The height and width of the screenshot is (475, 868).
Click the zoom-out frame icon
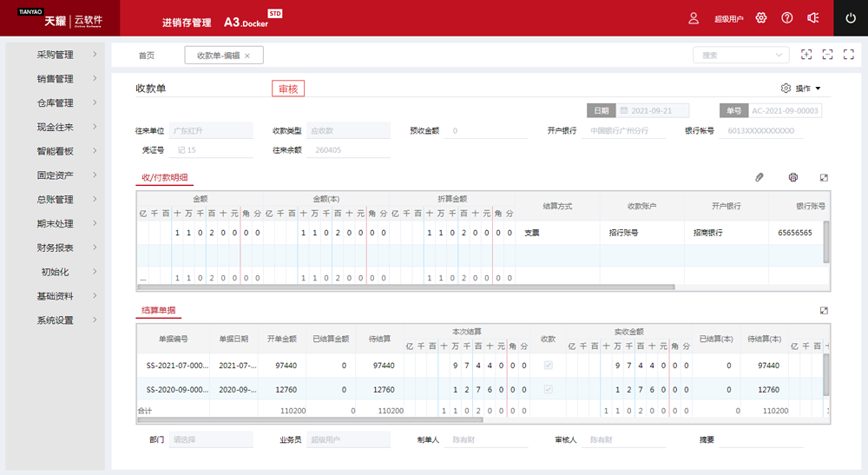[x=827, y=54]
